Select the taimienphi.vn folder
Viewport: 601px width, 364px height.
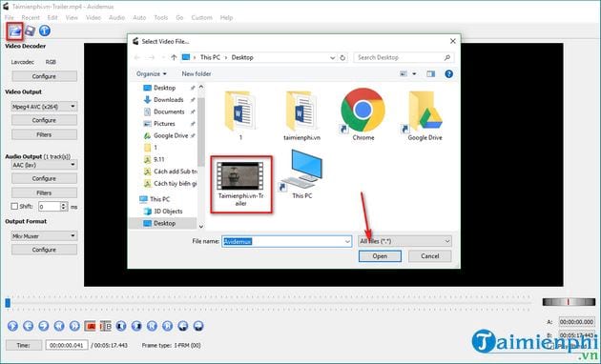click(301, 115)
